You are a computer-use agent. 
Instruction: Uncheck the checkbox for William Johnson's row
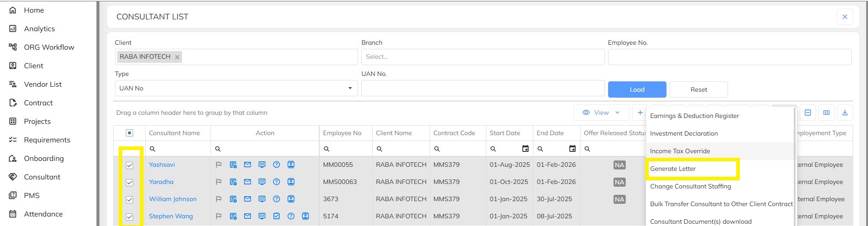pos(129,200)
